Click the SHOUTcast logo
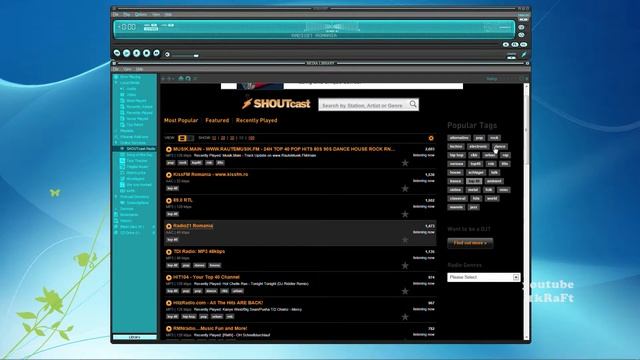Screen dimensions: 640x360 pyautogui.click(x=276, y=104)
